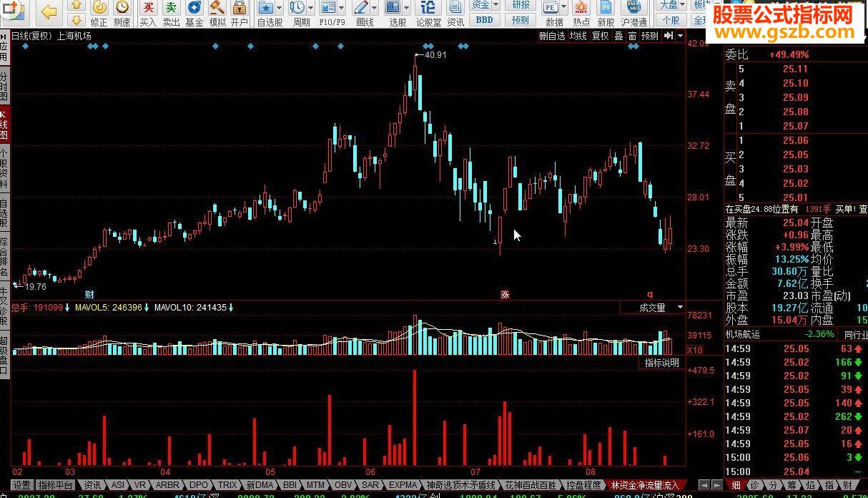Open the 论股堂 forum icon
The image size is (868, 498).
(429, 7)
